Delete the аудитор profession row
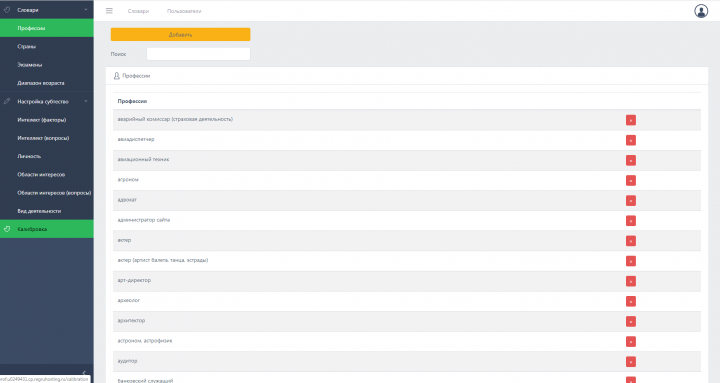 [x=630, y=362]
